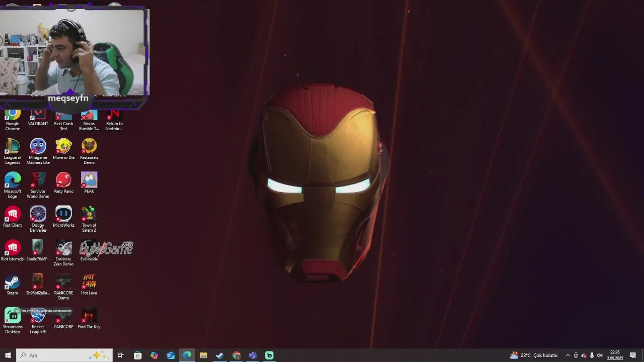The height and width of the screenshot is (362, 644).
Task: Select the Riot İstemcisi desktop shortcut
Action: [13, 251]
